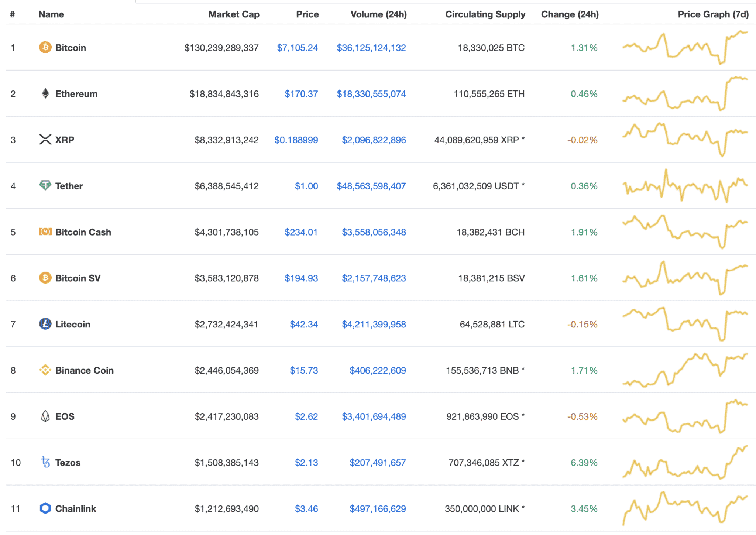Screen dimensions: 756x535
Task: Sort by the Volume (24h) column header
Action: click(378, 14)
